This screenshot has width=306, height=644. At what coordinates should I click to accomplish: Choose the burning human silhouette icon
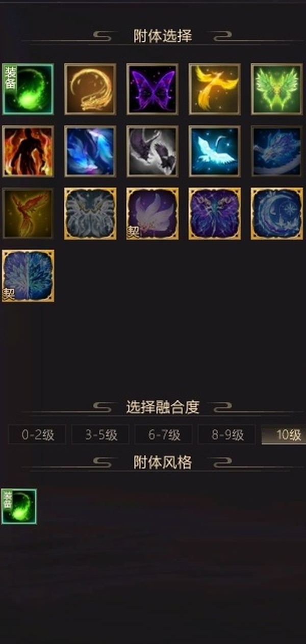[x=28, y=151]
